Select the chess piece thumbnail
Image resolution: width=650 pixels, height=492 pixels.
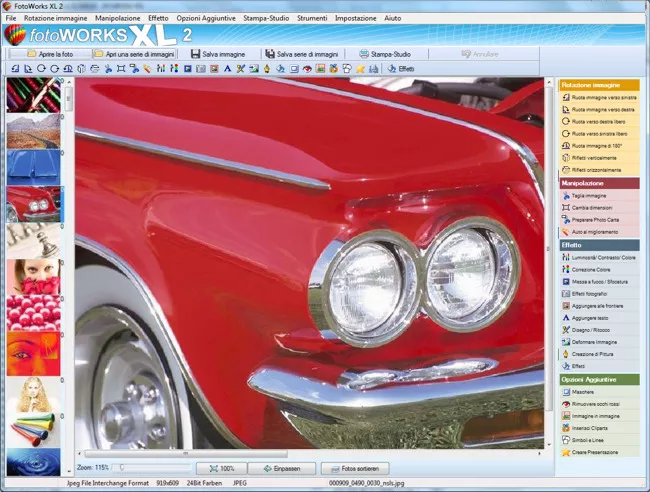pyautogui.click(x=33, y=240)
